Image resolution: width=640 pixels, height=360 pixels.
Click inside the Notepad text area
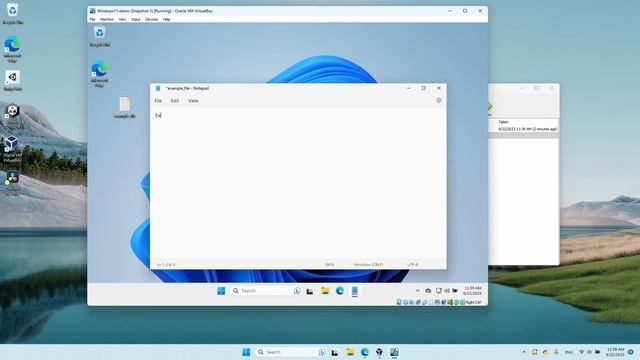pos(298,184)
